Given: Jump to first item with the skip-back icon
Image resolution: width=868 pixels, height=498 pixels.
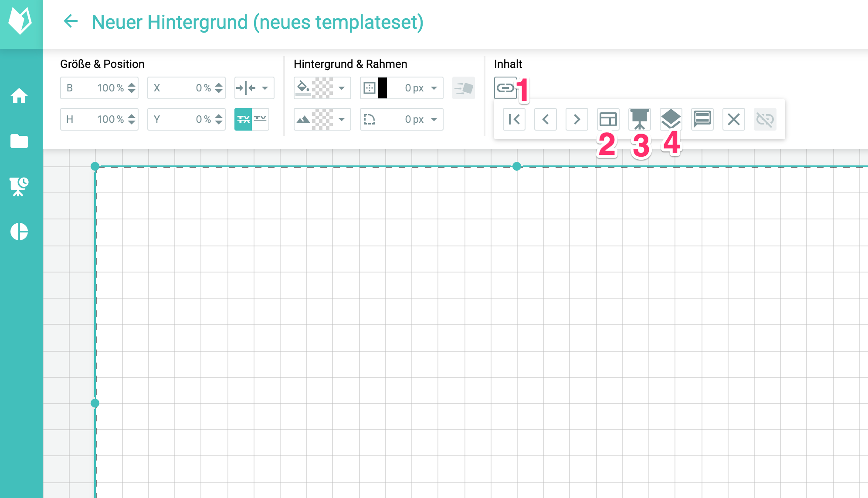Looking at the screenshot, I should 514,119.
